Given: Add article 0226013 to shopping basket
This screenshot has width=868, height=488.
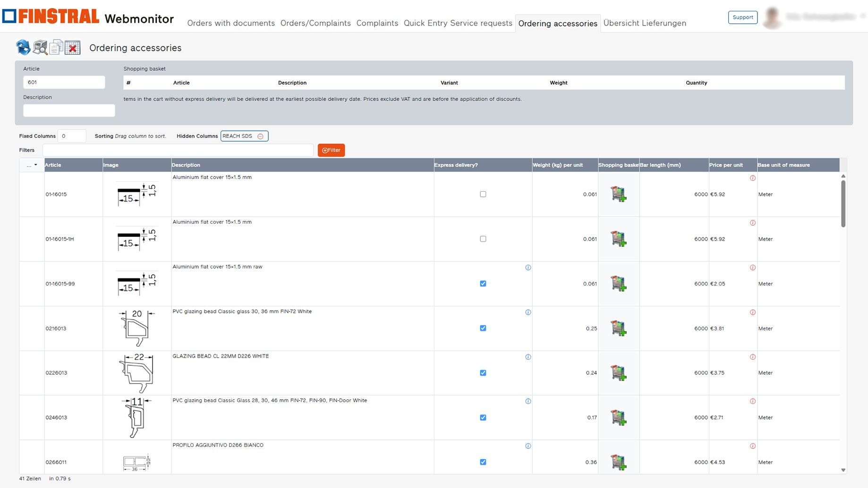Looking at the screenshot, I should (x=618, y=373).
